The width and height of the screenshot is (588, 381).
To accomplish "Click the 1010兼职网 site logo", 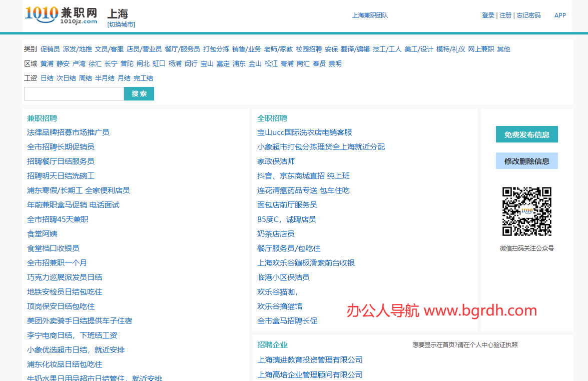I will coord(61,15).
